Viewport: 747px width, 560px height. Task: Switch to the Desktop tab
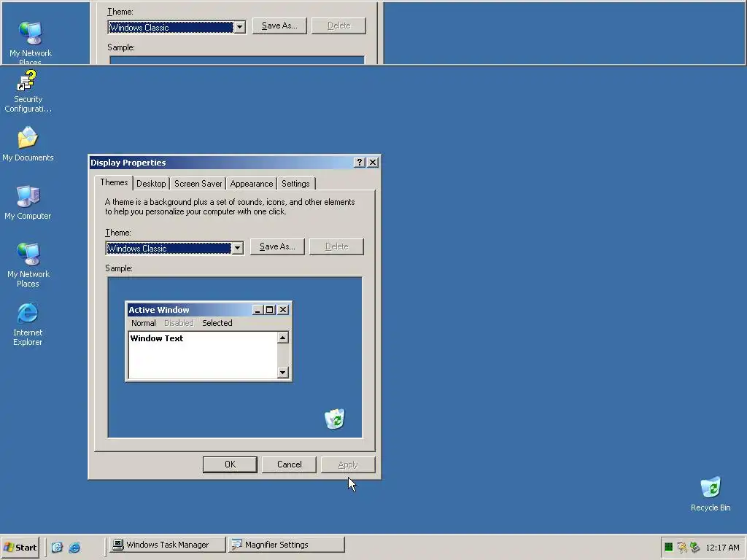(x=151, y=184)
